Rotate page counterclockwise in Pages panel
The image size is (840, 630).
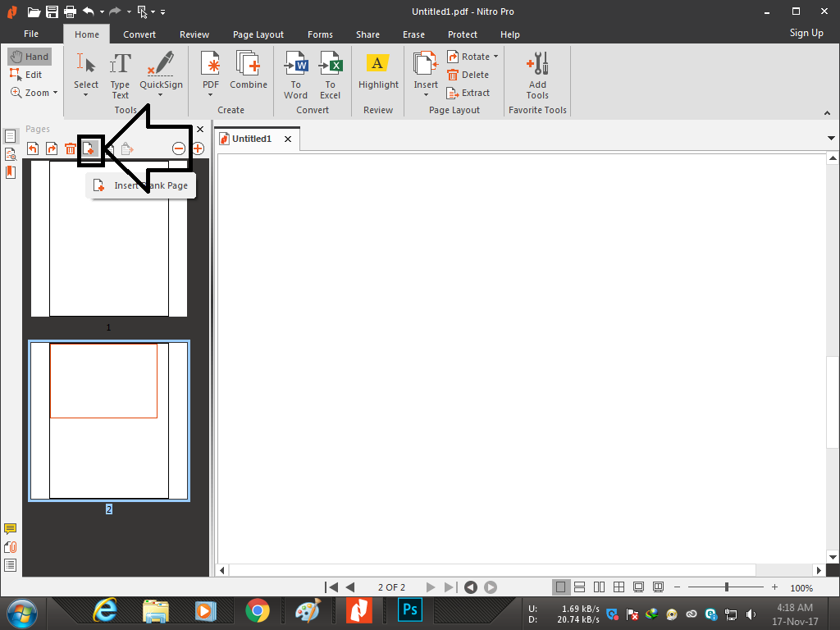tap(33, 148)
